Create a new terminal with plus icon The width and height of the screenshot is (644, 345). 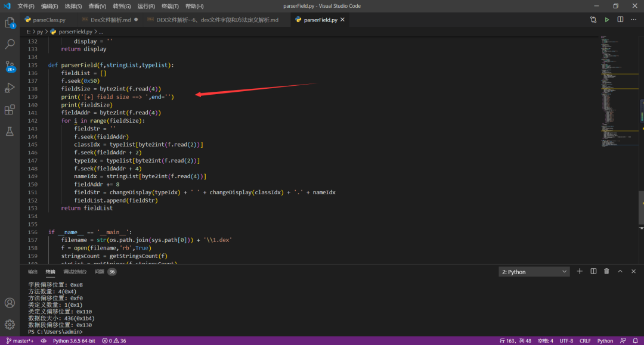click(580, 272)
